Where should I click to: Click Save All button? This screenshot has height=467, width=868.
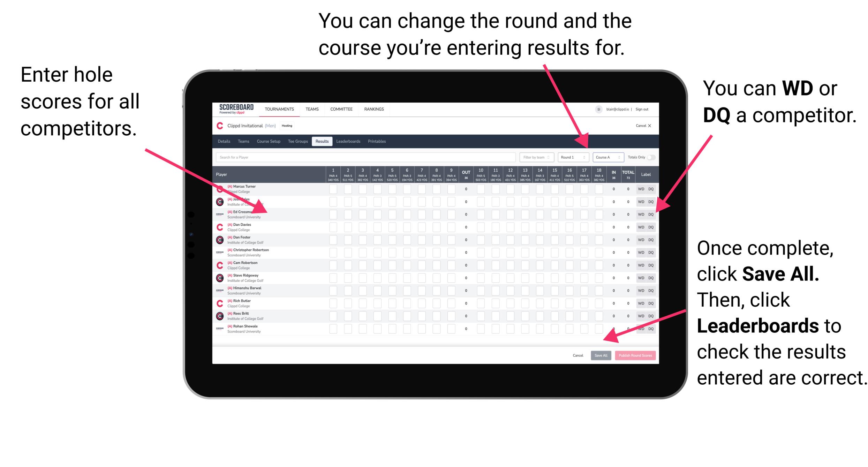coord(601,355)
